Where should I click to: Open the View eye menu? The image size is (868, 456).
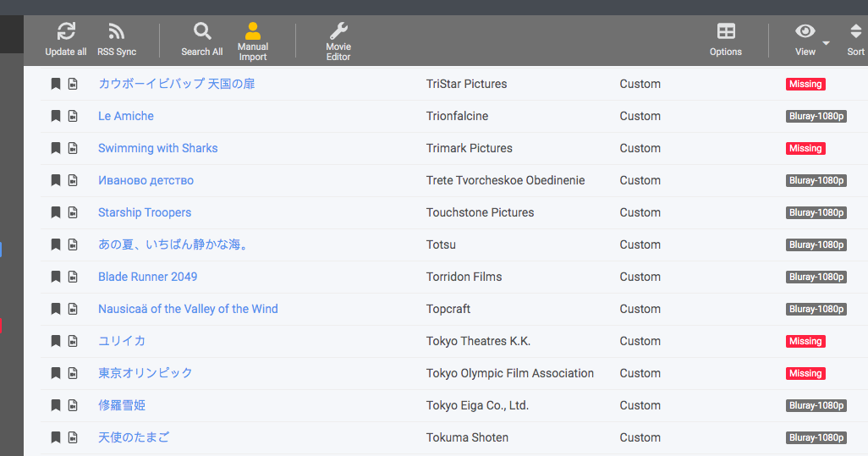pos(805,40)
